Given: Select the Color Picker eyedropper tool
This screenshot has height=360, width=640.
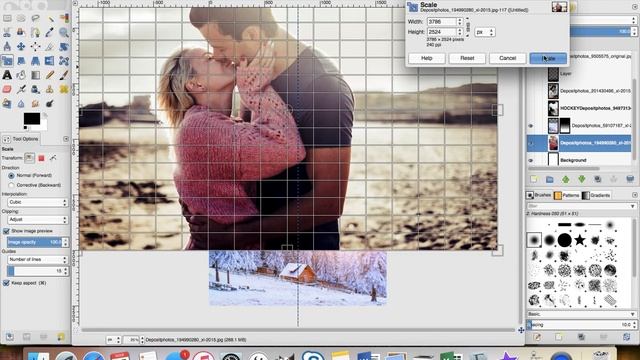Looking at the screenshot, I should pos(50,33).
